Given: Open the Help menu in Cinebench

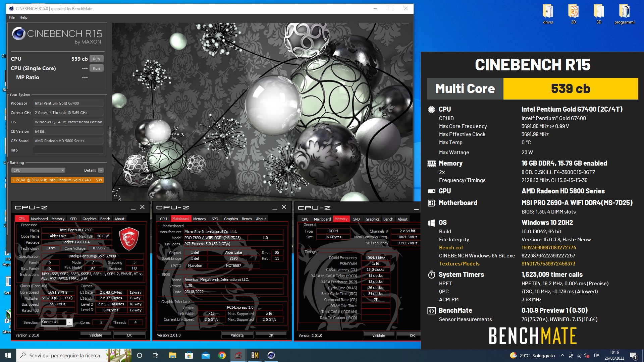Looking at the screenshot, I should [x=23, y=17].
